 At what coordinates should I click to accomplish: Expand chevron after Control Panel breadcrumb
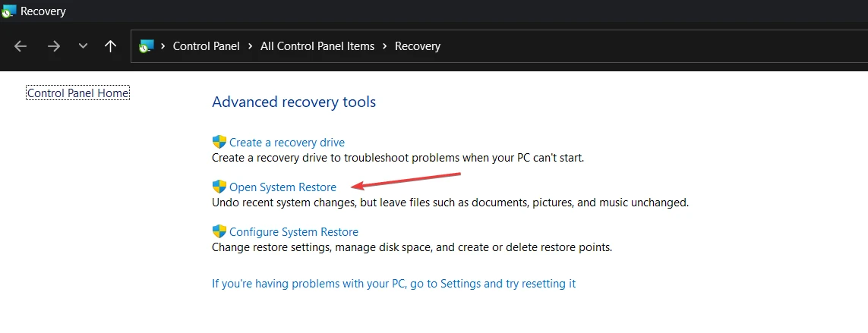point(250,46)
